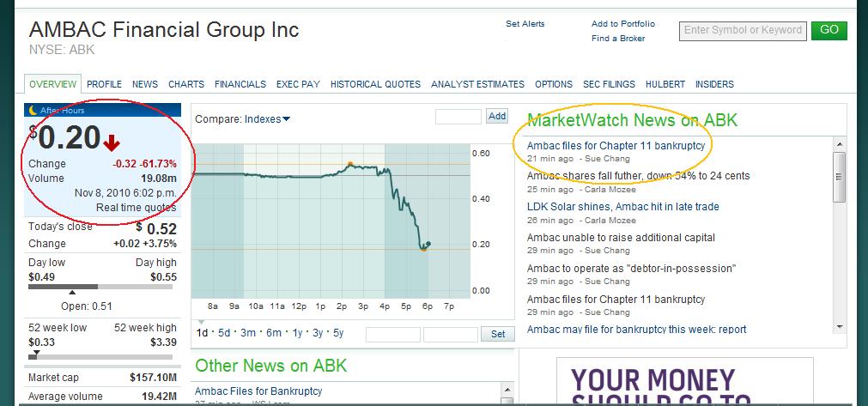Switch chart to 3m range

click(248, 333)
